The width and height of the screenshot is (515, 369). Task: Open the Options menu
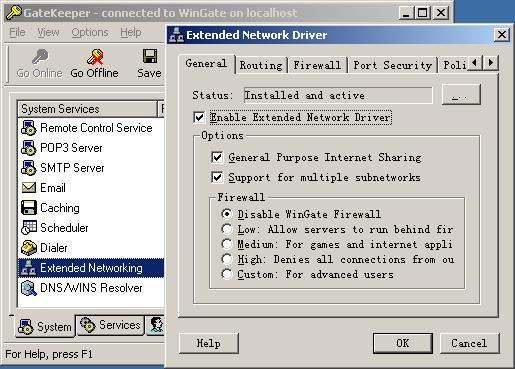[90, 32]
